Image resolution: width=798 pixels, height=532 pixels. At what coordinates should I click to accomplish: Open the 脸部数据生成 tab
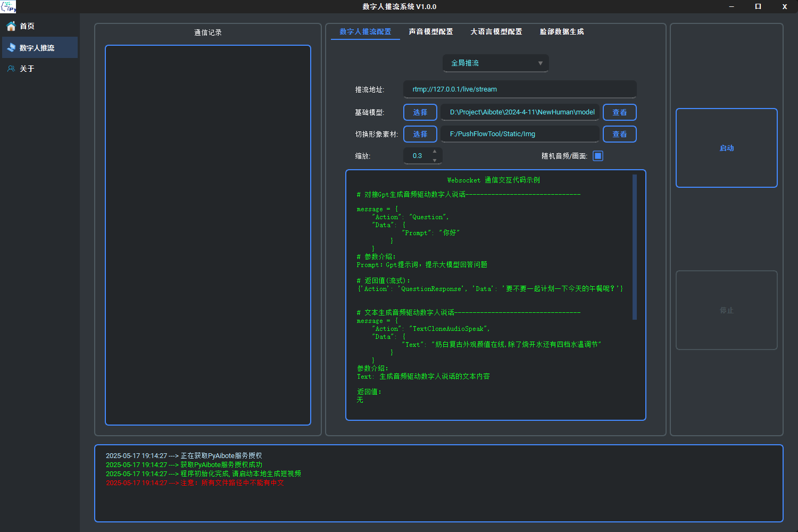tap(562, 32)
